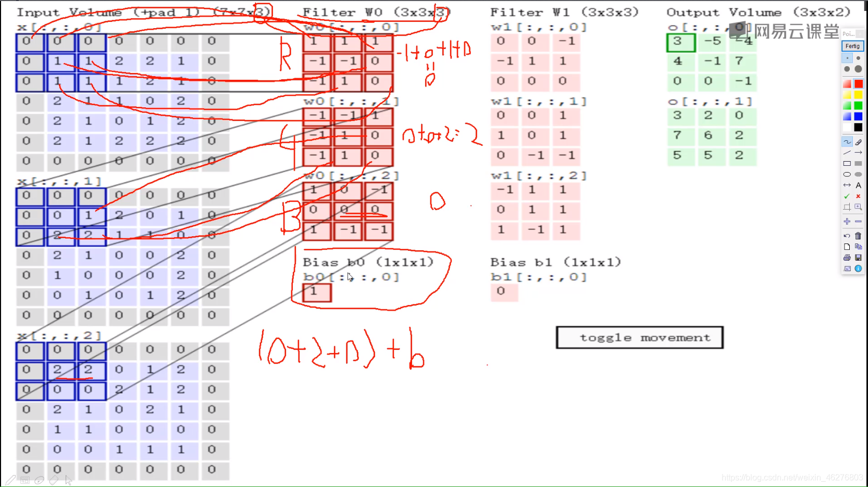The width and height of the screenshot is (868, 487).
Task: Click the printer icon
Action: point(847,258)
